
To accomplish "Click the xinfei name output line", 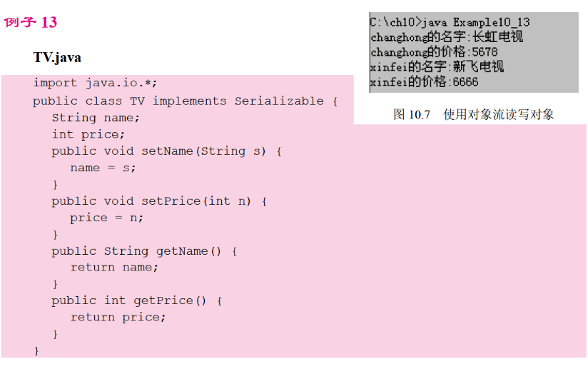I will pyautogui.click(x=437, y=67).
